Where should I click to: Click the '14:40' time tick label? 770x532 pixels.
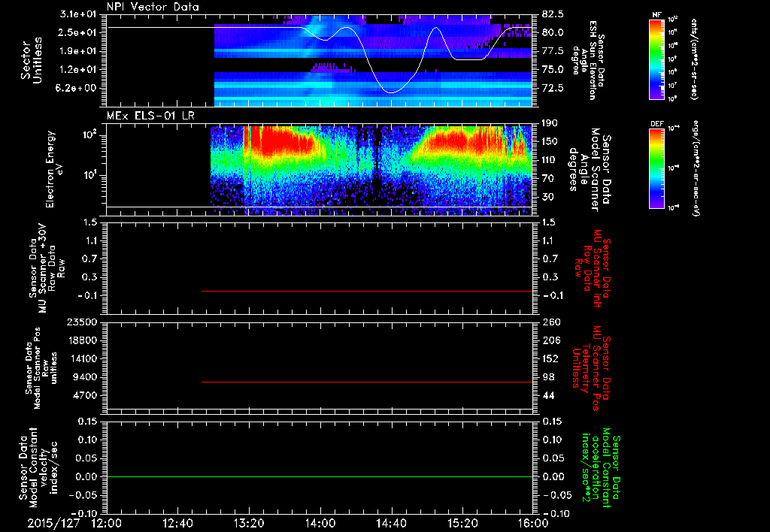pos(392,523)
